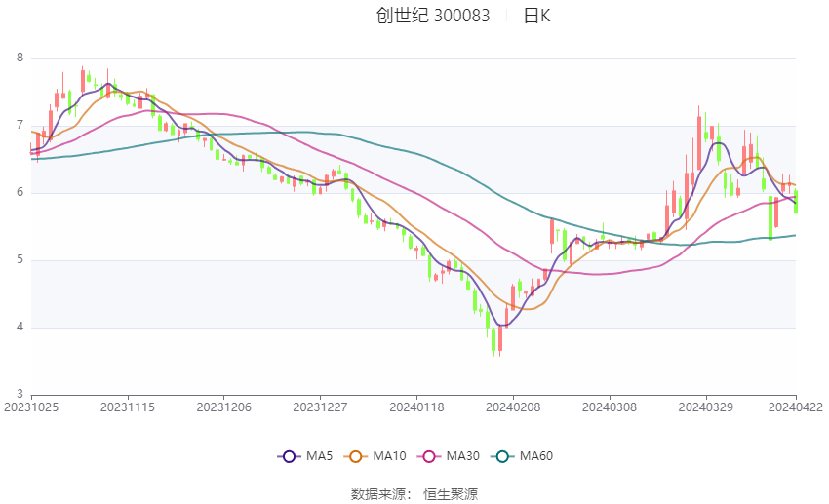829x504 pixels.
Task: Click the 20231025 date axis label
Action: tap(31, 407)
